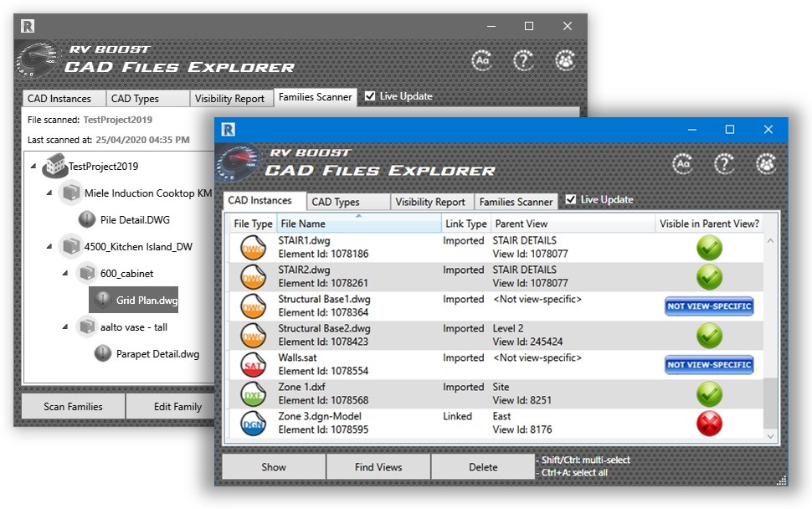Click the DXF icon for Zone 1.dxf
This screenshot has width=812, height=509.
point(254,394)
